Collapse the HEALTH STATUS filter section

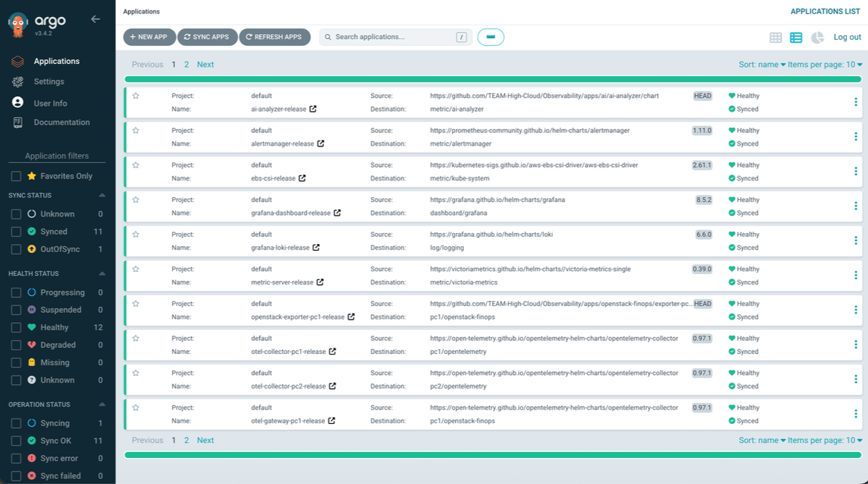tap(102, 274)
